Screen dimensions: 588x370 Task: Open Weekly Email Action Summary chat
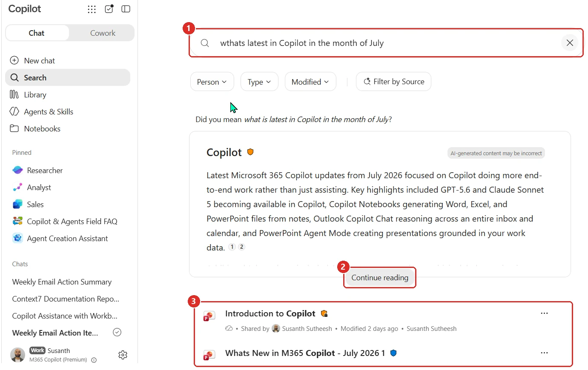[x=62, y=282]
